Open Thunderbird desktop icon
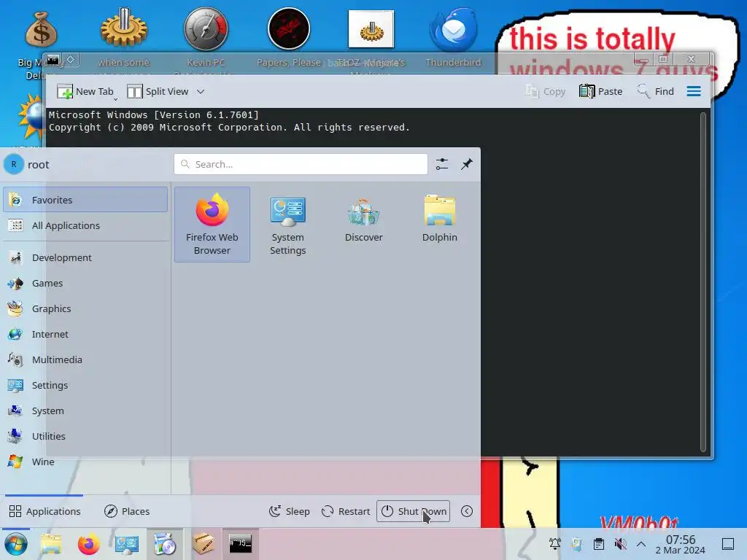747x560 pixels. point(454,38)
